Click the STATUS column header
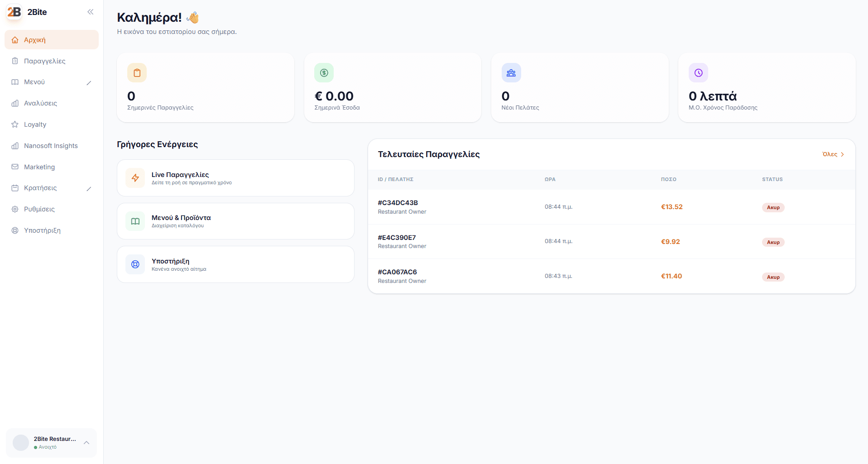 click(x=772, y=179)
